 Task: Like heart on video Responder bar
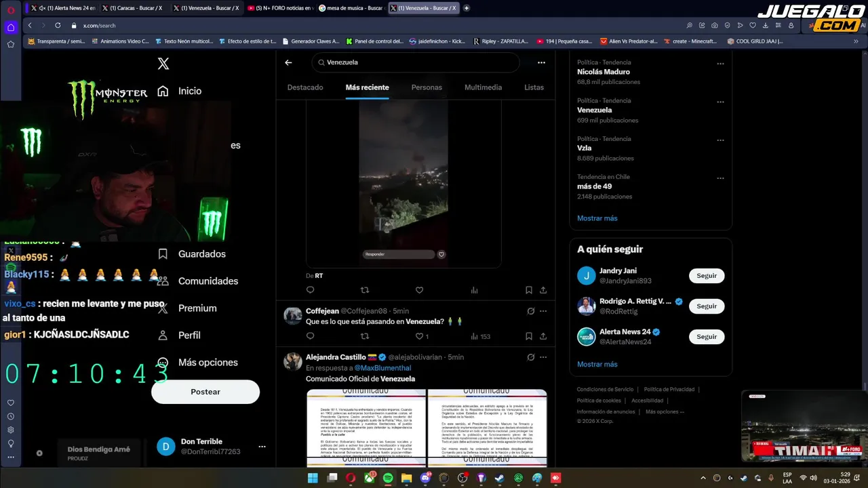[x=441, y=254]
